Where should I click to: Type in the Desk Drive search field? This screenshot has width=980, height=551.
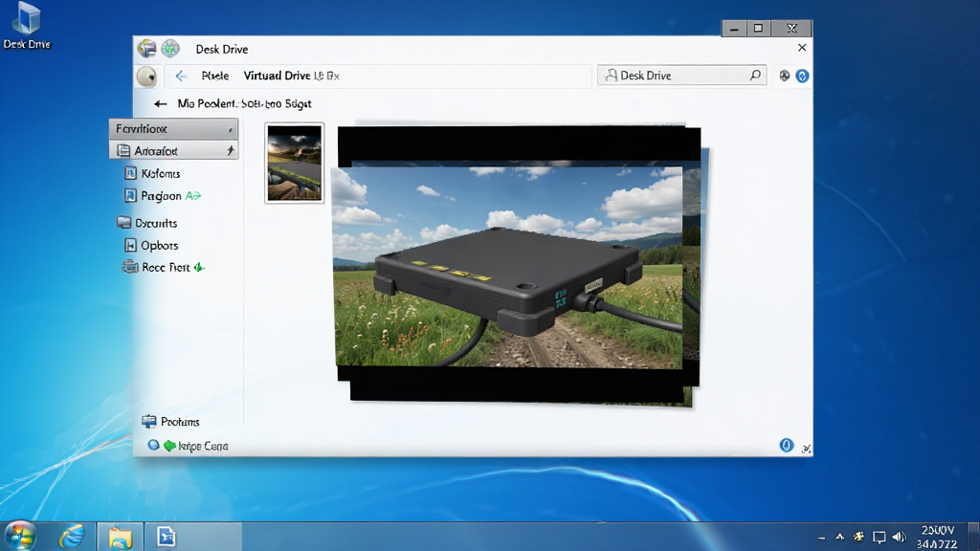(681, 76)
